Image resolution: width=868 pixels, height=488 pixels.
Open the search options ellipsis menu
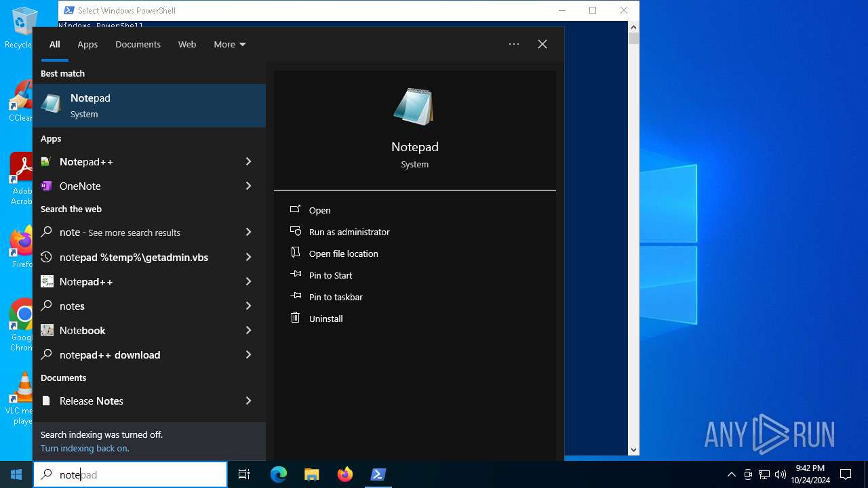(514, 44)
